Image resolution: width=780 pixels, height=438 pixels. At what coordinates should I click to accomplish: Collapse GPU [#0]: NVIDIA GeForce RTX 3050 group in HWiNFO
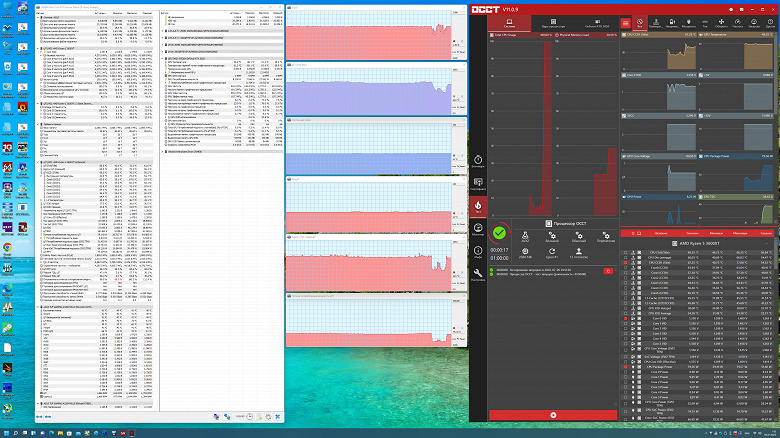coord(163,58)
